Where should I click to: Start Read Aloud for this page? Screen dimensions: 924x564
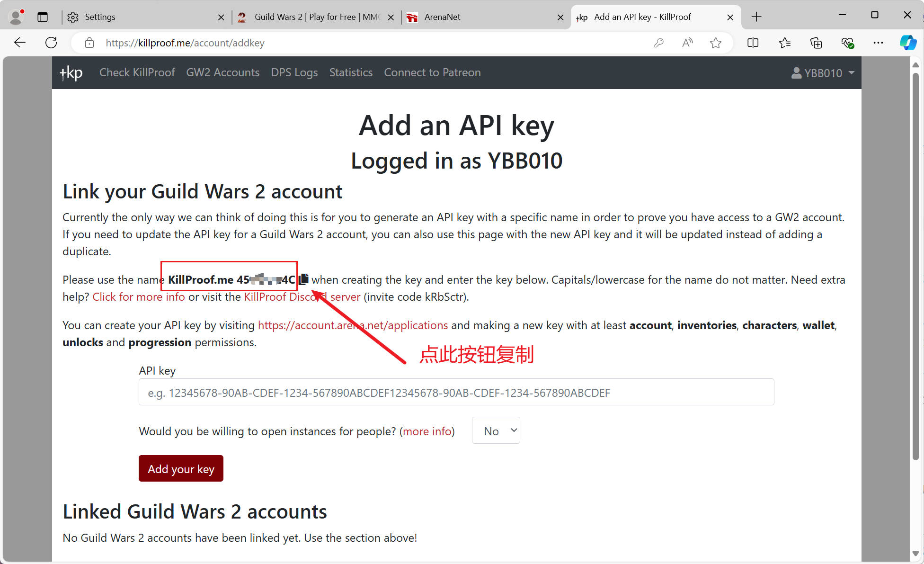tap(687, 43)
